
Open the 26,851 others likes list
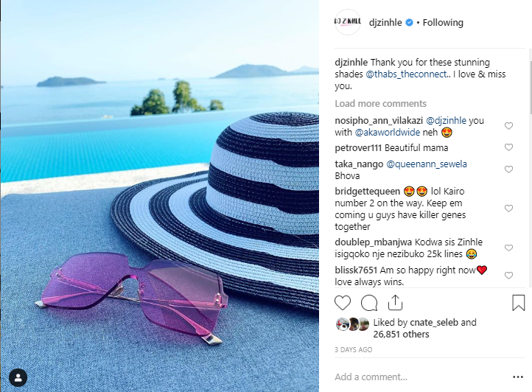[401, 335]
